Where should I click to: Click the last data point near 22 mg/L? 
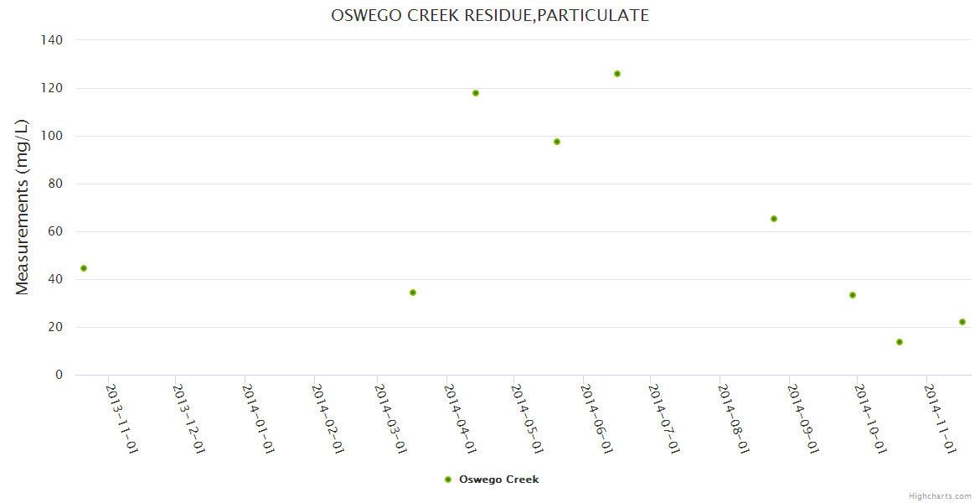tap(962, 322)
